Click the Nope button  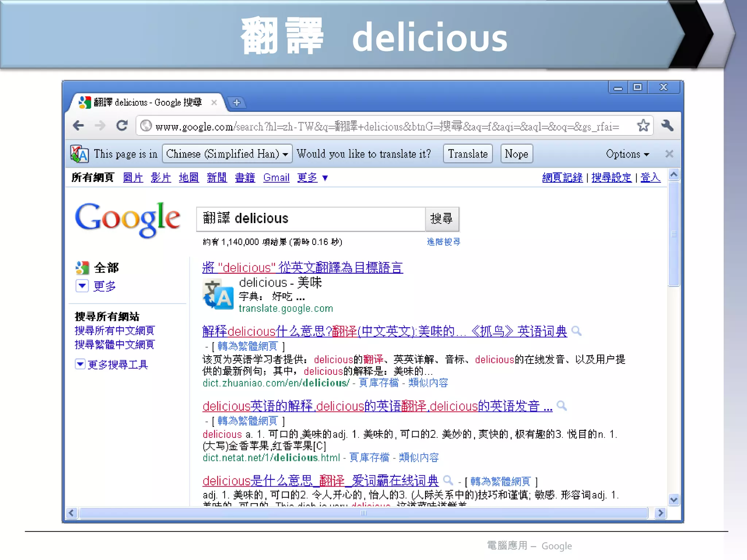point(516,154)
